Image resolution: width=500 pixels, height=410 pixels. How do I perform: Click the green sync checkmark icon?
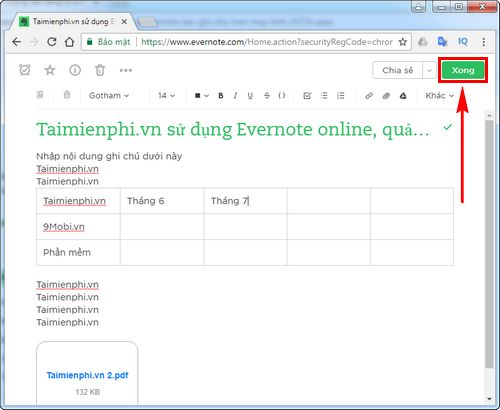448,127
